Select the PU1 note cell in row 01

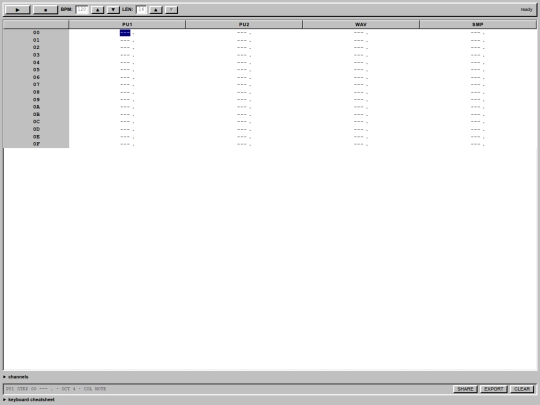125,40
